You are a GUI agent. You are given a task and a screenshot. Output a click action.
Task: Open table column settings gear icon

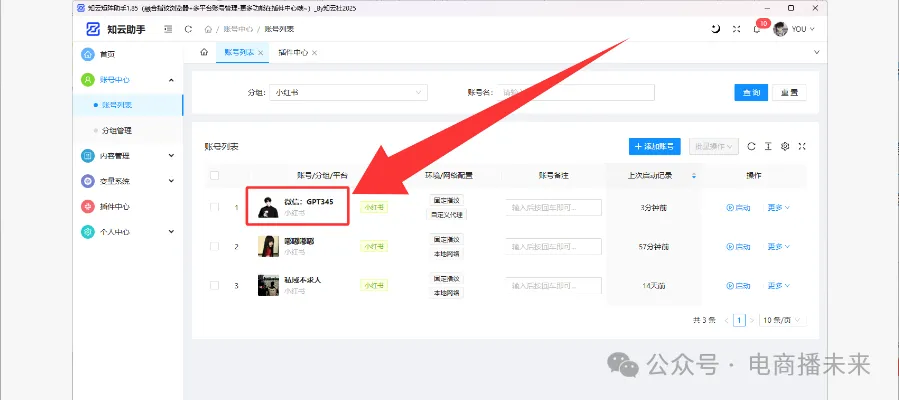785,146
